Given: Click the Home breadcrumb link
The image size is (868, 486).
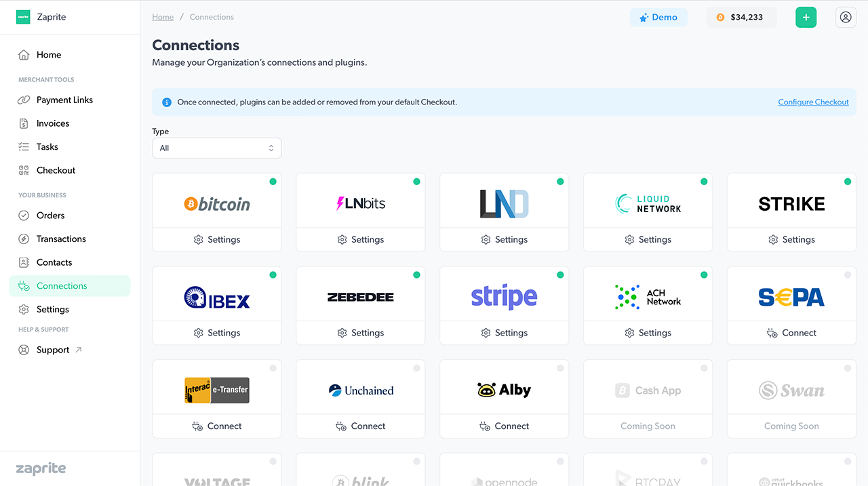Looking at the screenshot, I should (163, 17).
